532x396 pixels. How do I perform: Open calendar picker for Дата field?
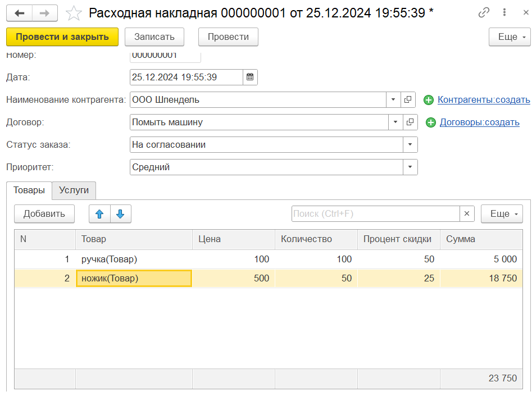point(250,77)
